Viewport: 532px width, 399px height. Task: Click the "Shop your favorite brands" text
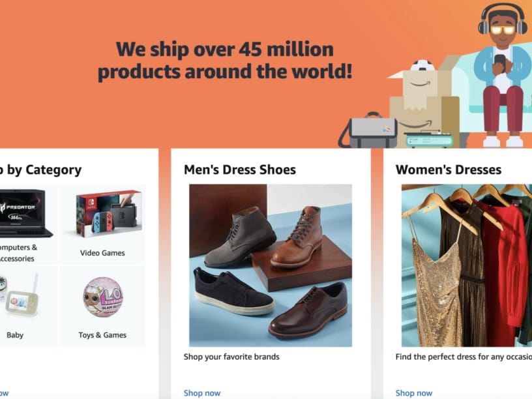tap(231, 357)
